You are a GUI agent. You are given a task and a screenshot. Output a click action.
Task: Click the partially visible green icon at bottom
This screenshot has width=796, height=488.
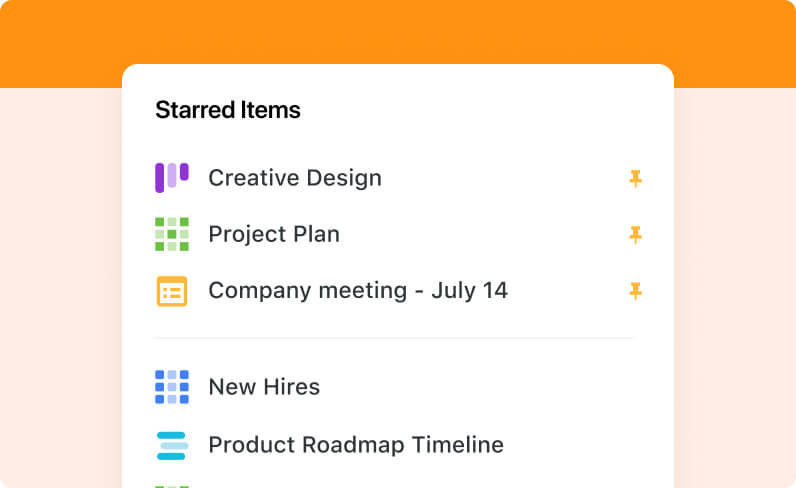pos(172,486)
